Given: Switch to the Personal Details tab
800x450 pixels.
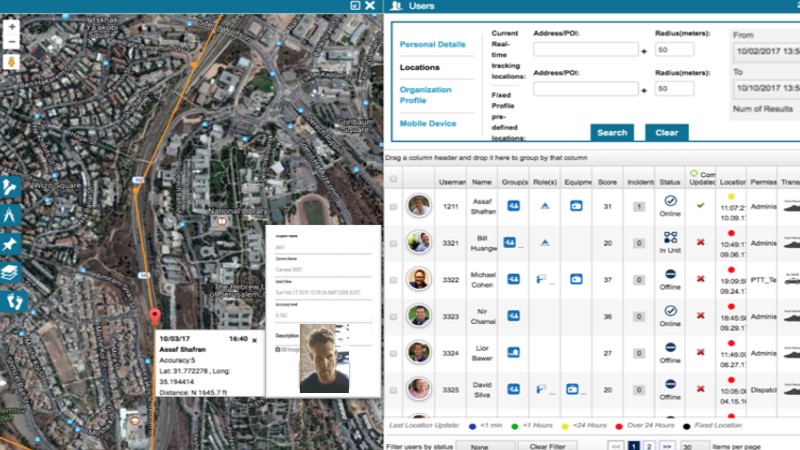Looking at the screenshot, I should pos(432,45).
